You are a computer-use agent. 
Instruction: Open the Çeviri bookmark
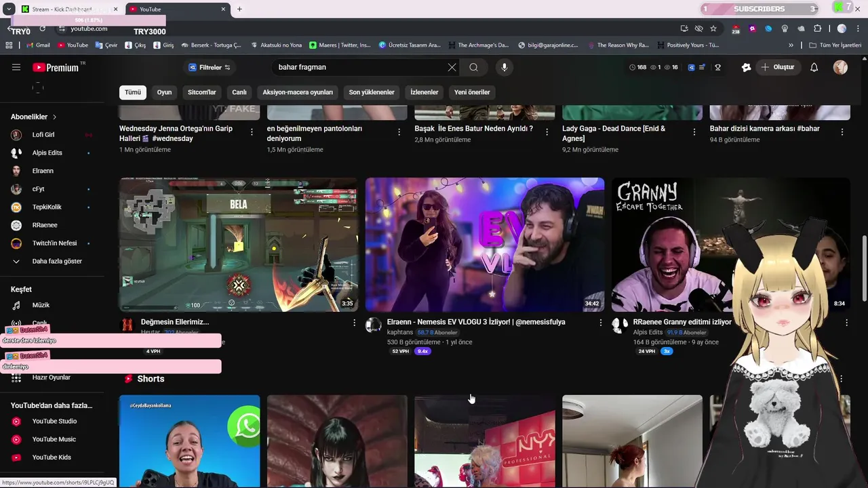click(106, 45)
